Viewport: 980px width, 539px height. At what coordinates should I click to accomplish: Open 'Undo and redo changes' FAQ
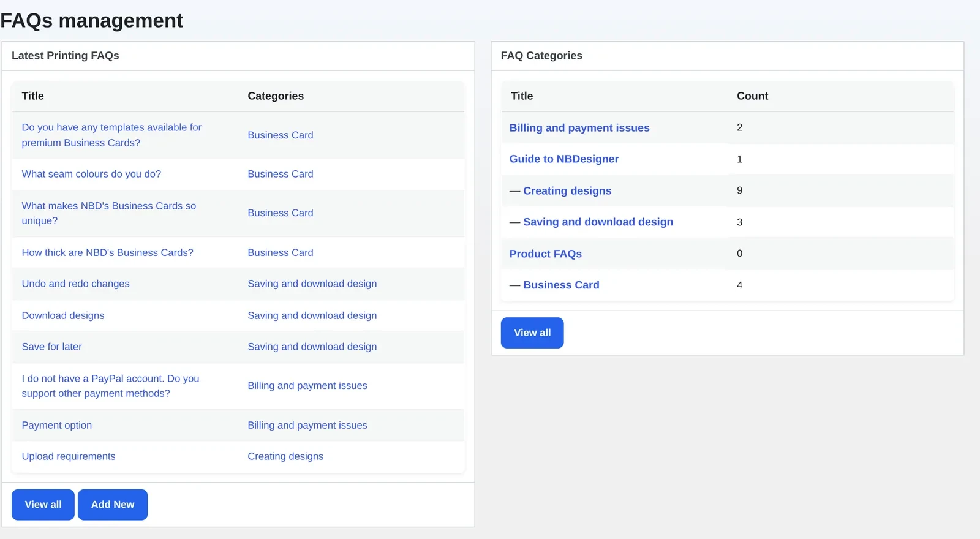pos(75,284)
